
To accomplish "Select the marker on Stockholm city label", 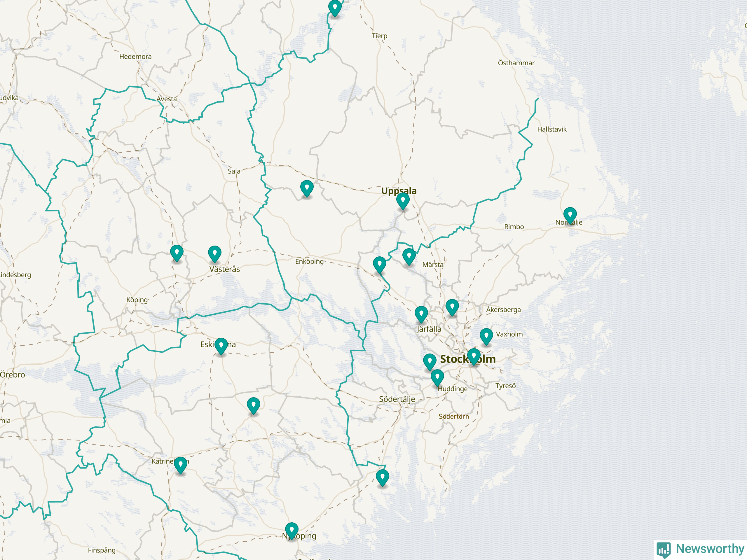I will (474, 356).
